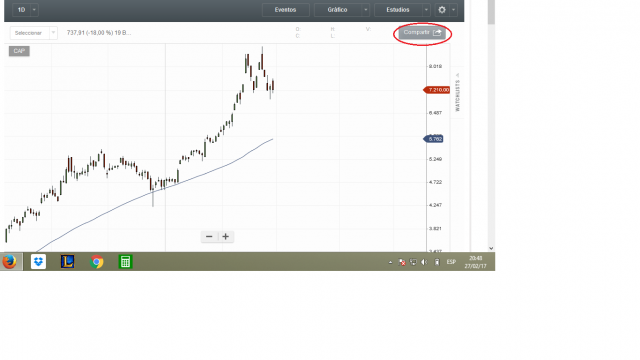640x360 pixels.
Task: Click the CAP symbol label
Action: (x=19, y=51)
